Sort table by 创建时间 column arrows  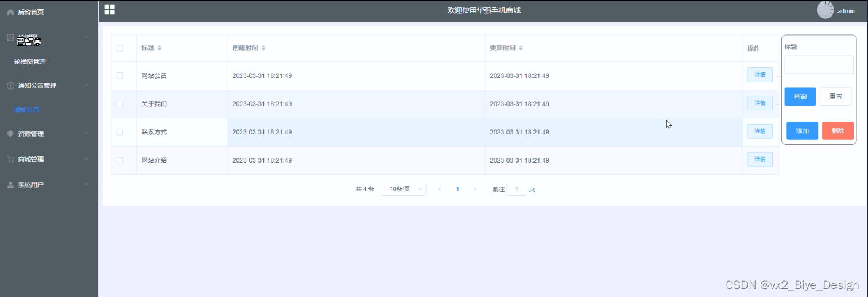[263, 48]
